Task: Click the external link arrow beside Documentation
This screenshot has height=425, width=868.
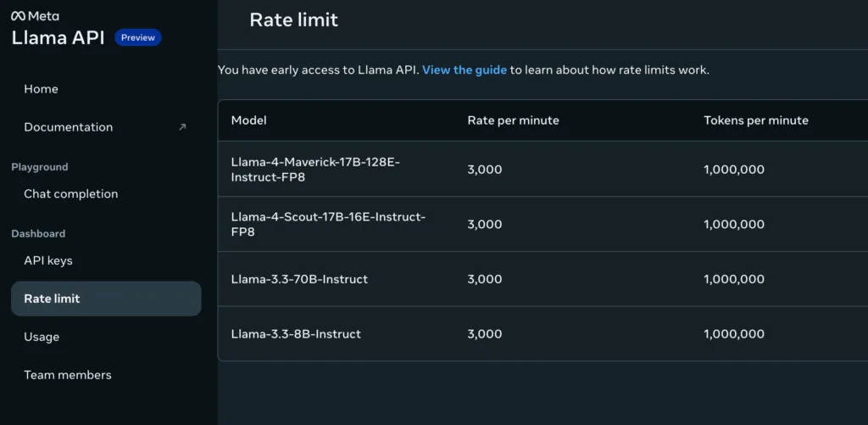Action: [x=181, y=127]
